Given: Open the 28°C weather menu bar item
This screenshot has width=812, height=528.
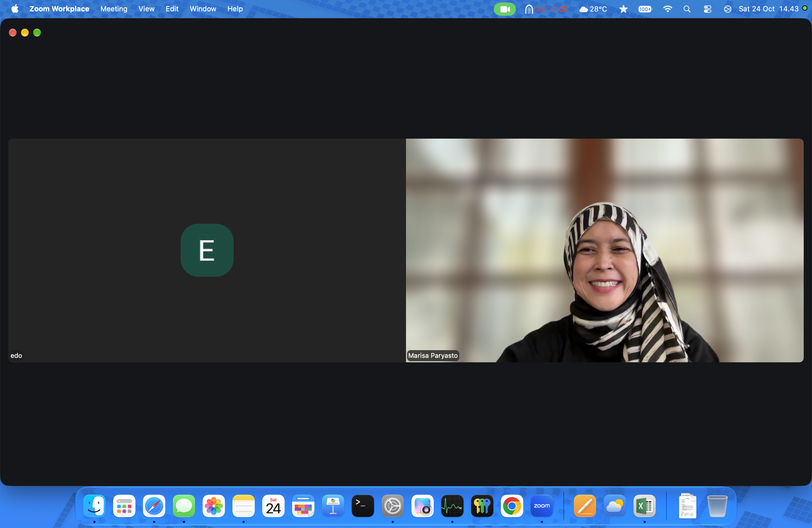Looking at the screenshot, I should [x=593, y=9].
